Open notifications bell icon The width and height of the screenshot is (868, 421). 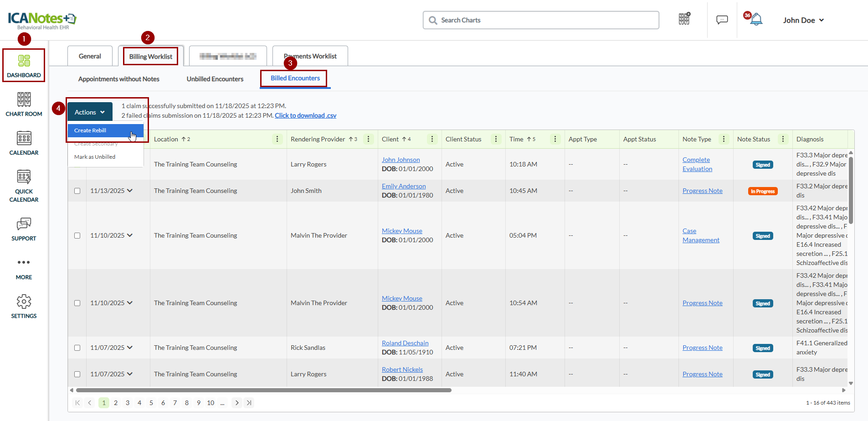pyautogui.click(x=756, y=20)
